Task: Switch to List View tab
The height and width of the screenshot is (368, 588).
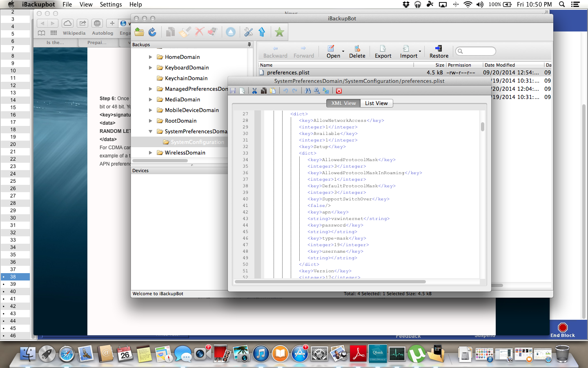Action: [376, 103]
